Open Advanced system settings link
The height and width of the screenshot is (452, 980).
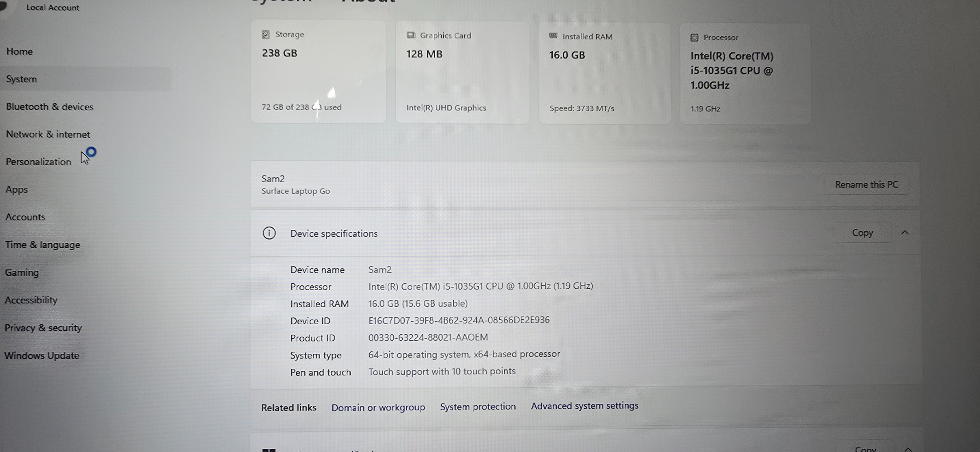584,406
